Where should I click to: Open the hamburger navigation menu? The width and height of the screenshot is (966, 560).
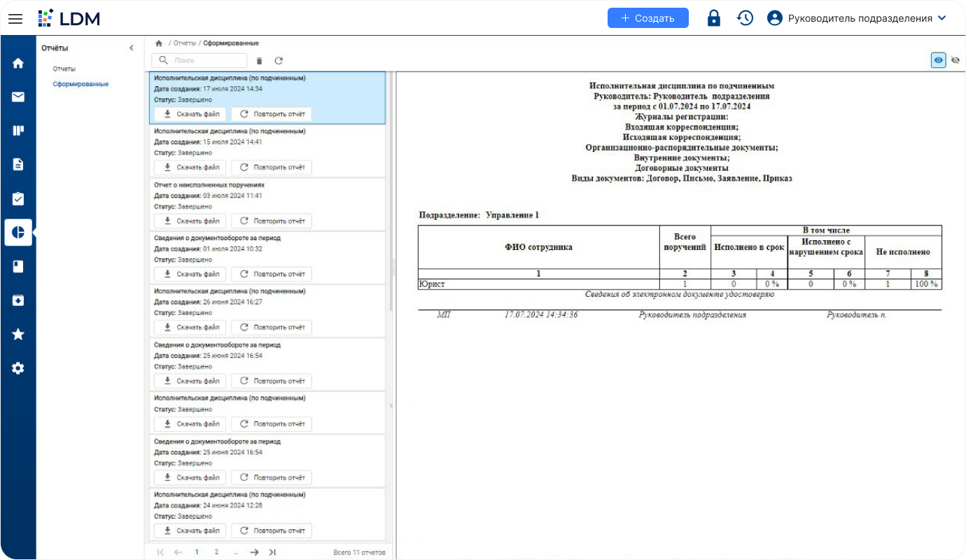[x=15, y=18]
